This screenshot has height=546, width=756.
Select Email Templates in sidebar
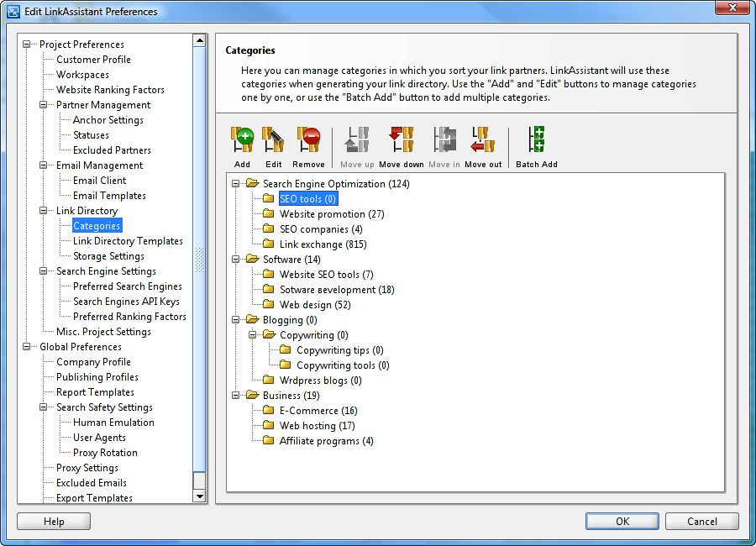tap(109, 196)
